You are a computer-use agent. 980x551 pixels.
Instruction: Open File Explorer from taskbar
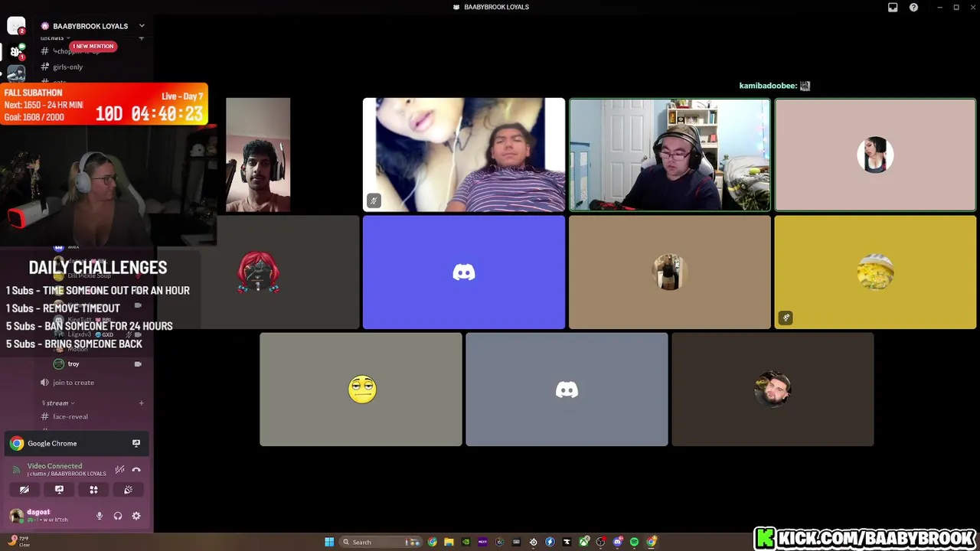(x=449, y=542)
